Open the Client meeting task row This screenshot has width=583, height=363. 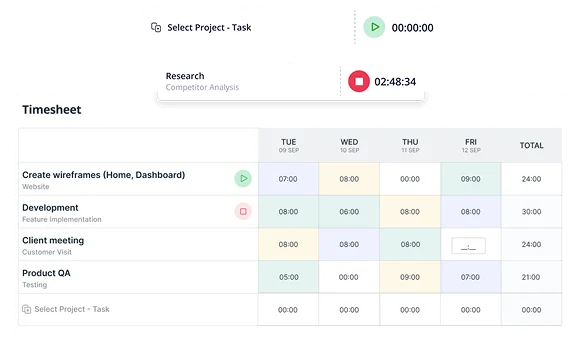tap(138, 244)
